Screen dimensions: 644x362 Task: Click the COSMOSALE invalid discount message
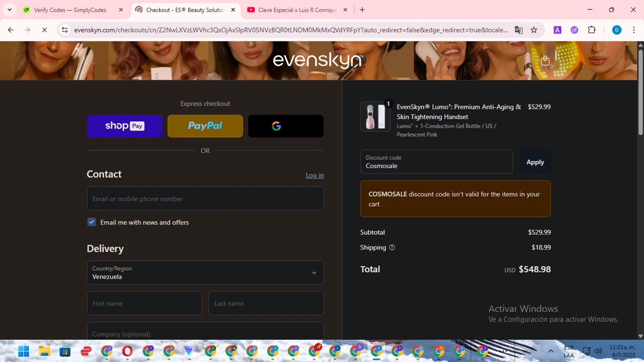tap(456, 199)
